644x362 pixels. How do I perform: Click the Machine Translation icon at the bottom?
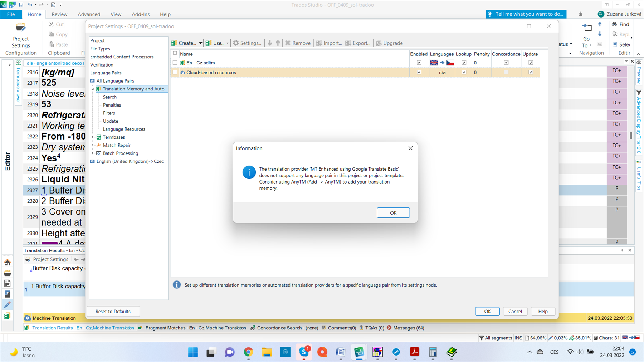[x=28, y=318]
